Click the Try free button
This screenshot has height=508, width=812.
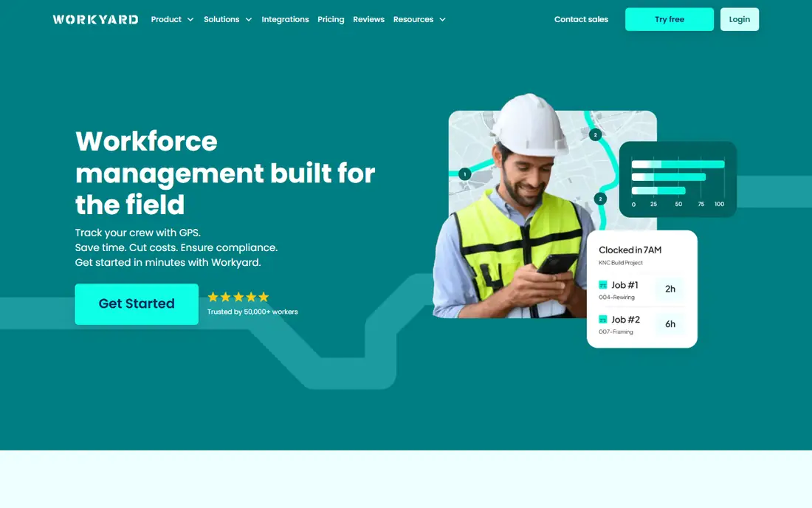[669, 19]
